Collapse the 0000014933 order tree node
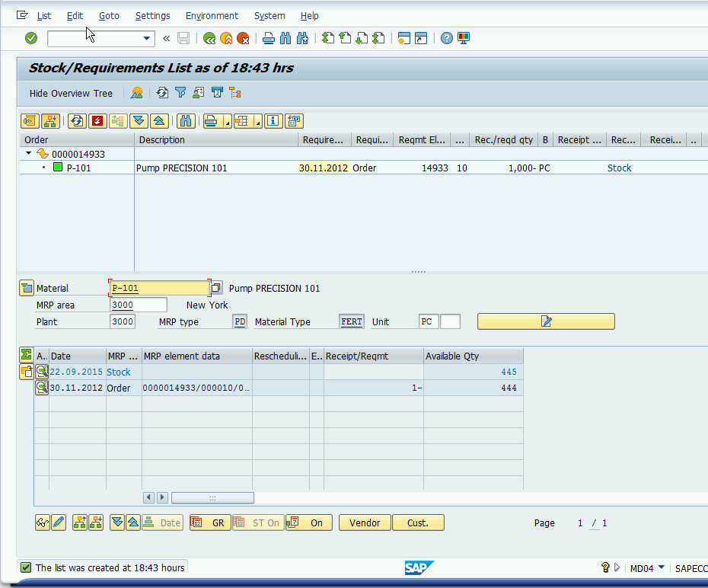708x588 pixels. click(x=29, y=154)
